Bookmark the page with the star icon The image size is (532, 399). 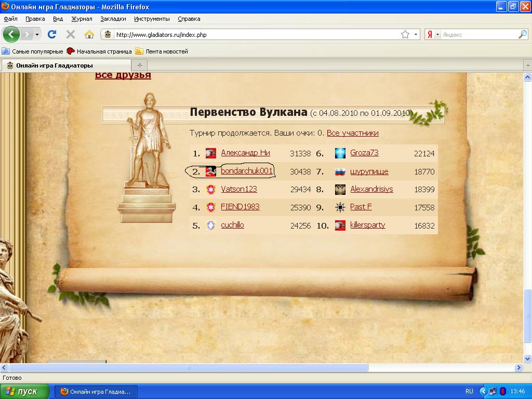click(x=405, y=34)
